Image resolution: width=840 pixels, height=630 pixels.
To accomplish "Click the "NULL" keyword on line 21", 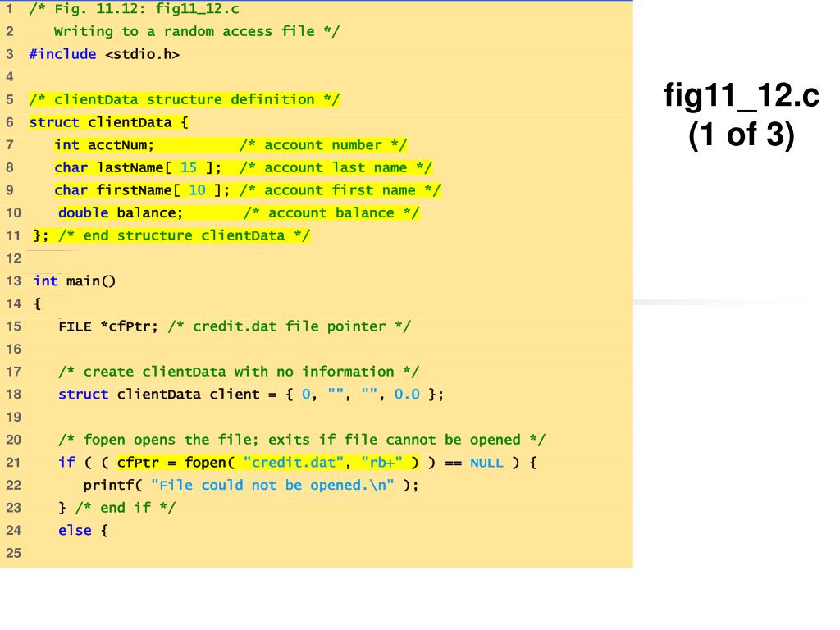I will [487, 463].
